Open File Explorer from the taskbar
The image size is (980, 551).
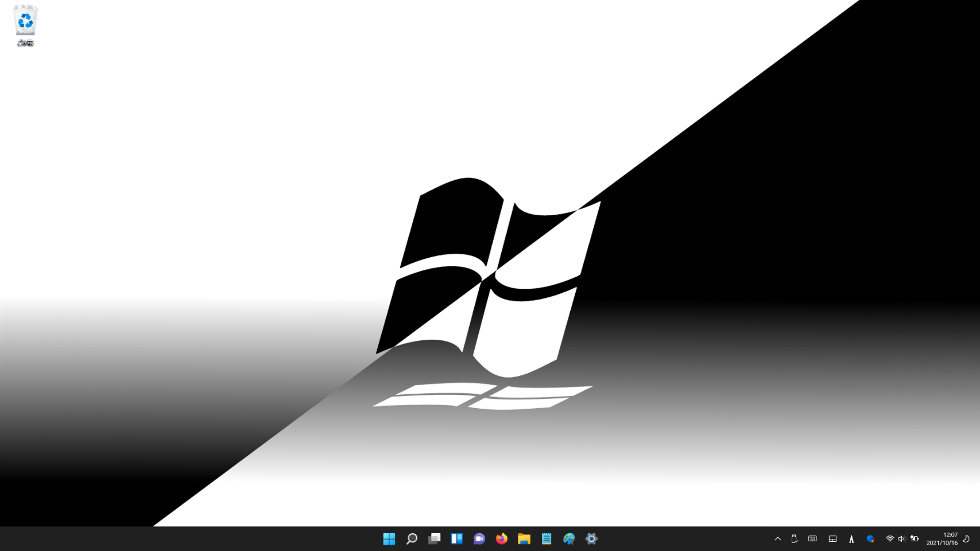tap(524, 539)
